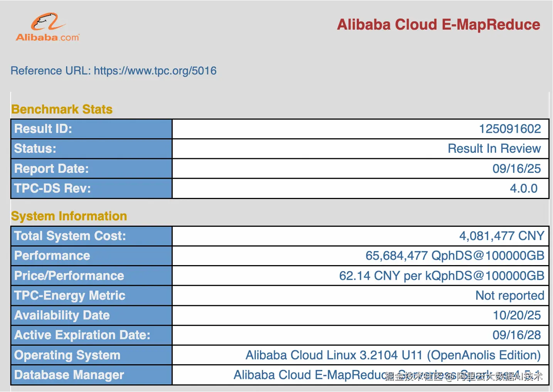Click the Database Manager row label
This screenshot has width=553, height=392.
69,375
